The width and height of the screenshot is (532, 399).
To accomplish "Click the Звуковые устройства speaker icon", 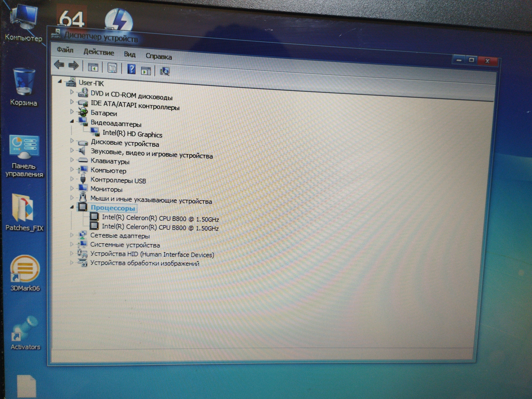I will click(82, 151).
